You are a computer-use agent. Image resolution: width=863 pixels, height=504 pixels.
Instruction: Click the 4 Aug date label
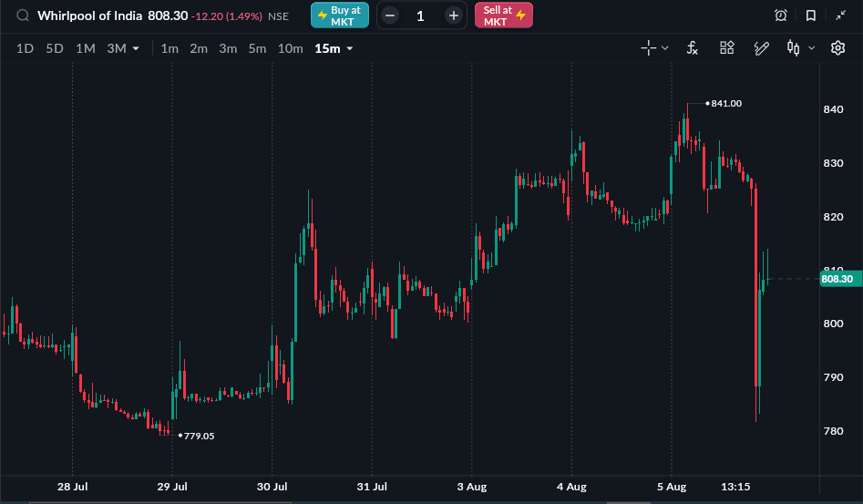point(571,487)
